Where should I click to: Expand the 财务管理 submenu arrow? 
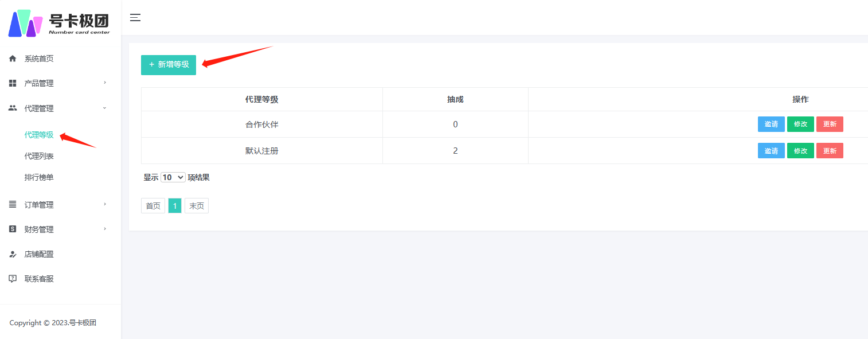pos(104,229)
